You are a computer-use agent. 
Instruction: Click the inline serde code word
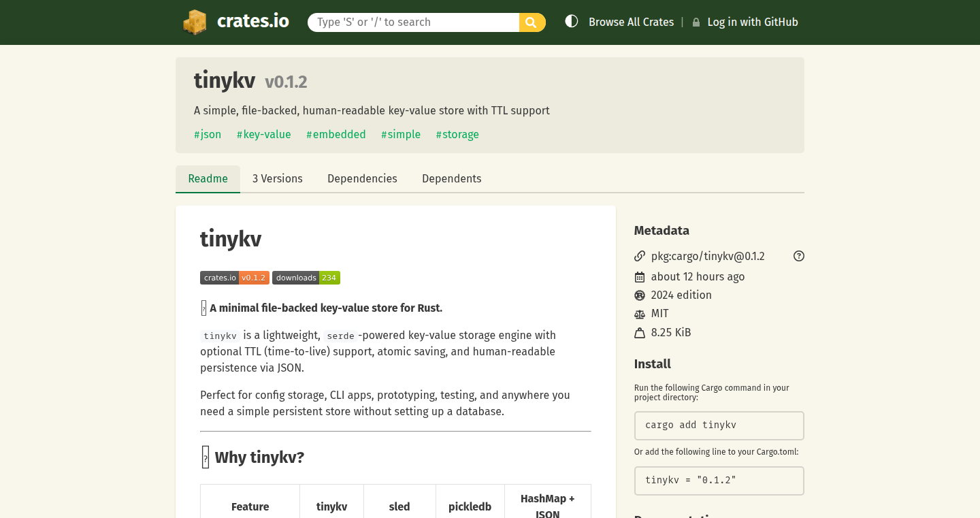tap(340, 336)
